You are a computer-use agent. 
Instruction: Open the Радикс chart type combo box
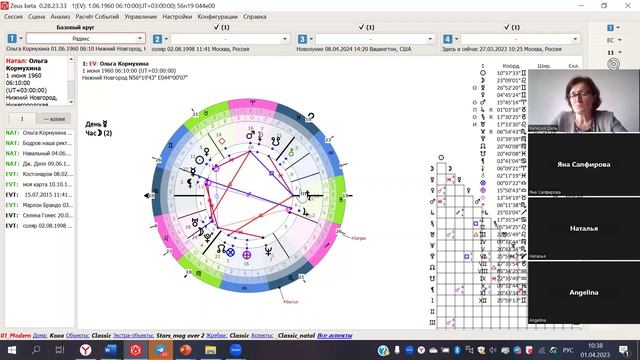(86, 38)
